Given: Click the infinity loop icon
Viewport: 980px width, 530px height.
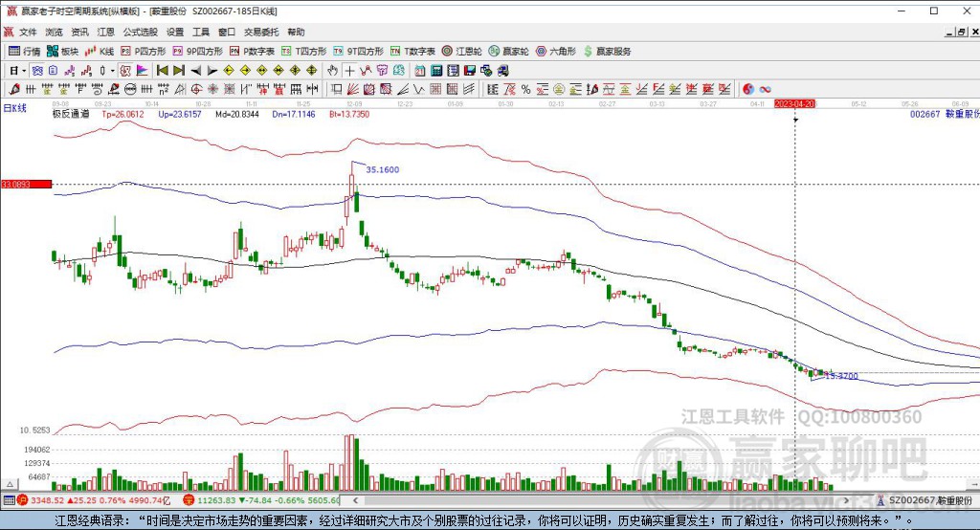Looking at the screenshot, I should tap(765, 89).
